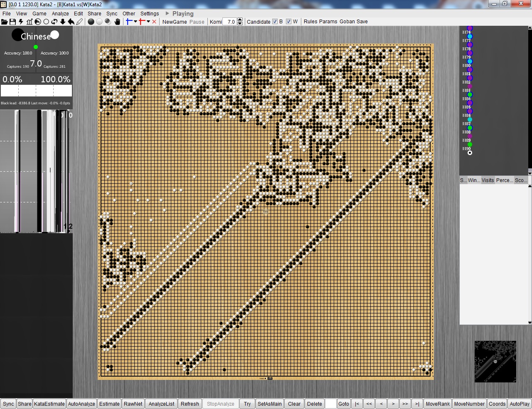Increase Komi with the up stepper
Image resolution: width=532 pixels, height=409 pixels.
tap(240, 20)
